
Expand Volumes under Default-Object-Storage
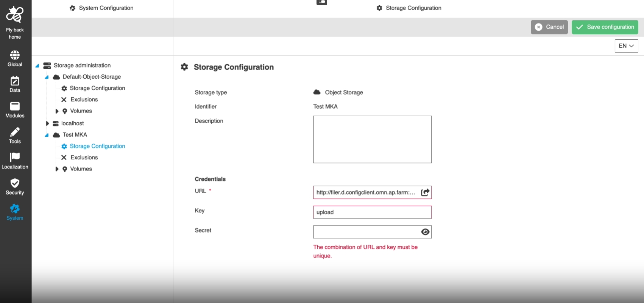[57, 111]
